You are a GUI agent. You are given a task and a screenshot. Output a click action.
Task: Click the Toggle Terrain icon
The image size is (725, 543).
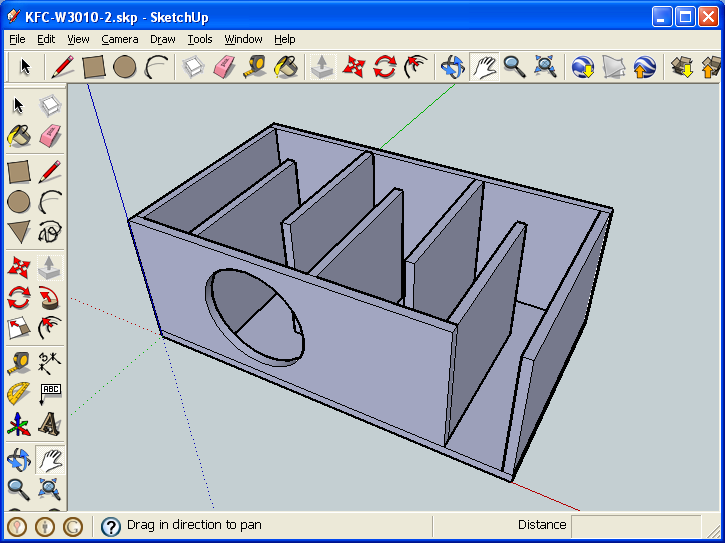coord(614,67)
